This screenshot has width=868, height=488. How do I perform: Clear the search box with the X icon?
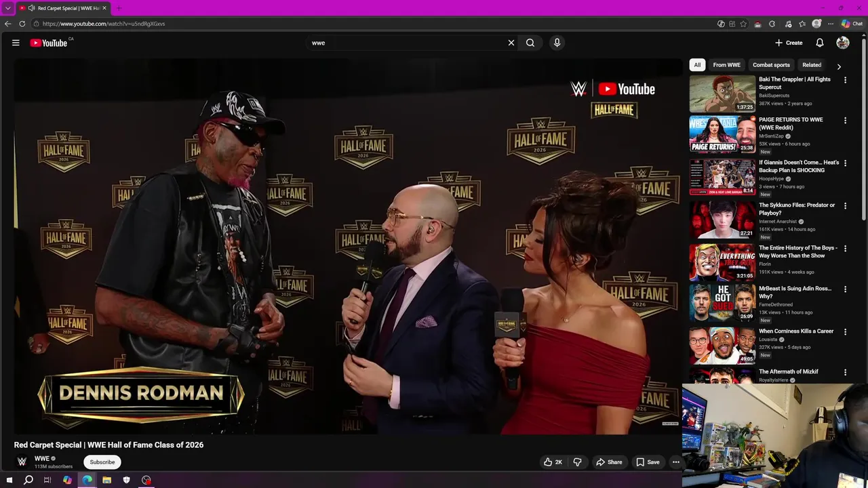point(511,43)
